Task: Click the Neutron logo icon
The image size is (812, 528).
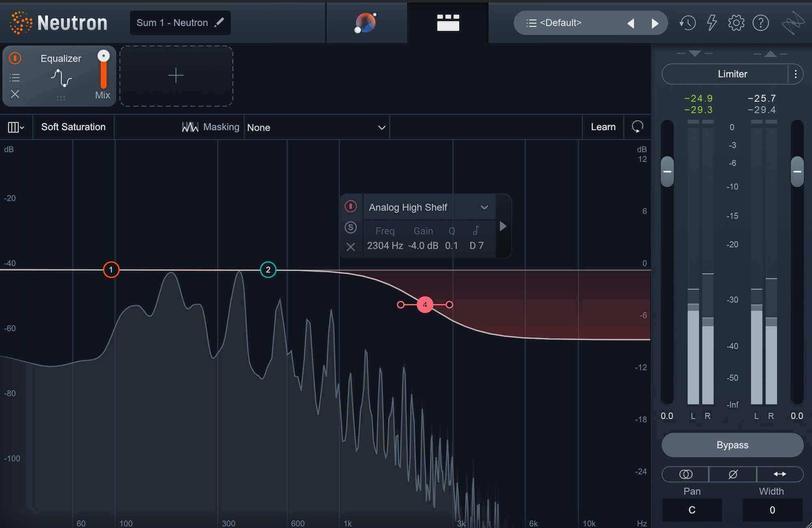Action: (21, 23)
